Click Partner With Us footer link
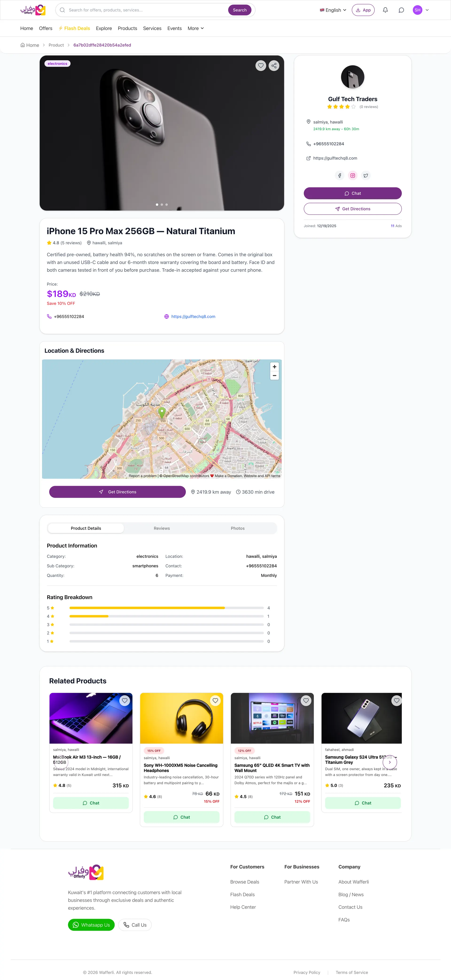Screen dimensions: 451x980 point(301,882)
